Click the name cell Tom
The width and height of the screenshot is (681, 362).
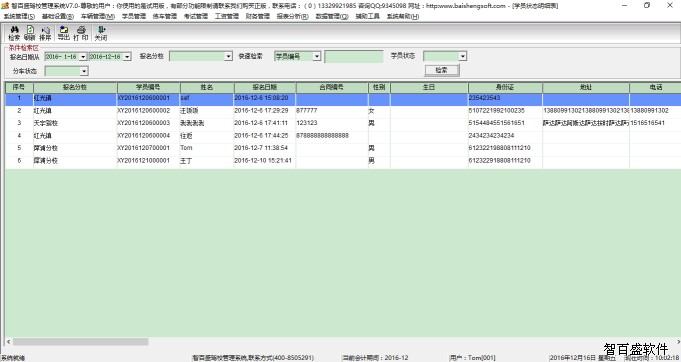tap(207, 148)
